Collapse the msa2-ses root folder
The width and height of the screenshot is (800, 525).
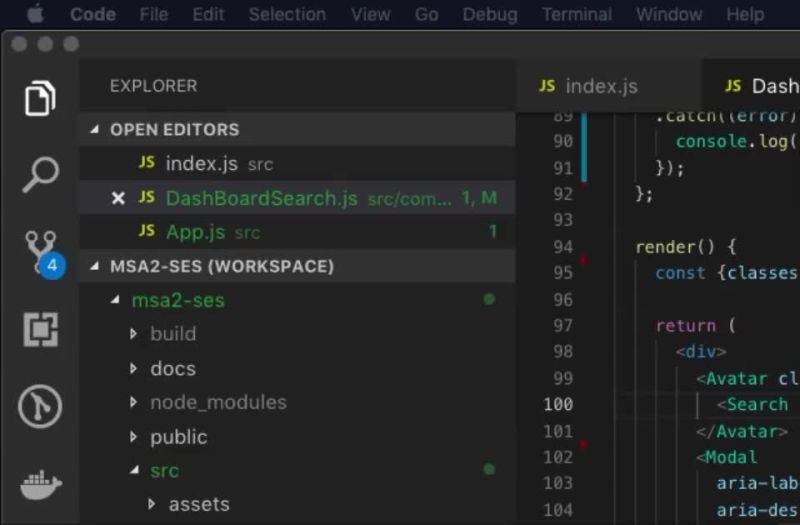tap(116, 300)
